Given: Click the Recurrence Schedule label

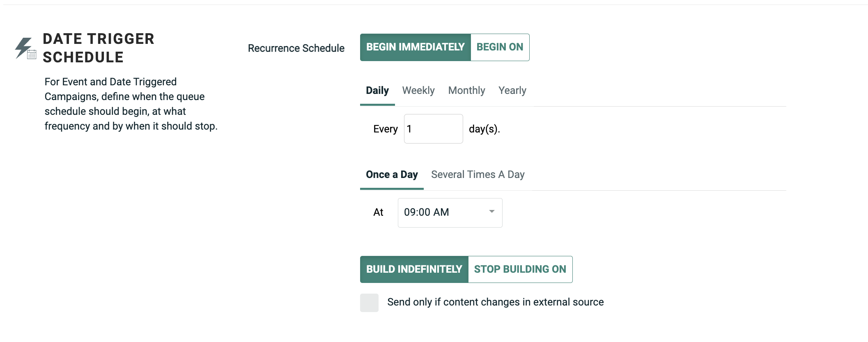Looking at the screenshot, I should 296,48.
